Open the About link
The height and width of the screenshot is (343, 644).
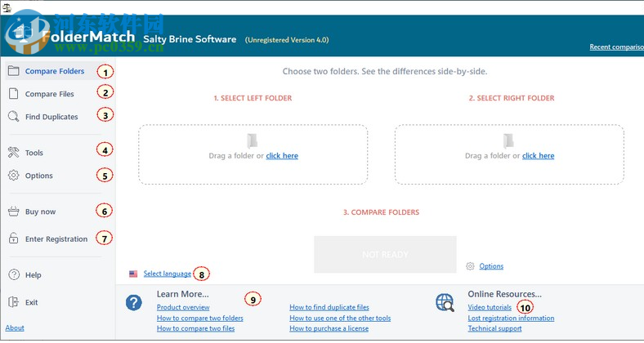point(15,327)
